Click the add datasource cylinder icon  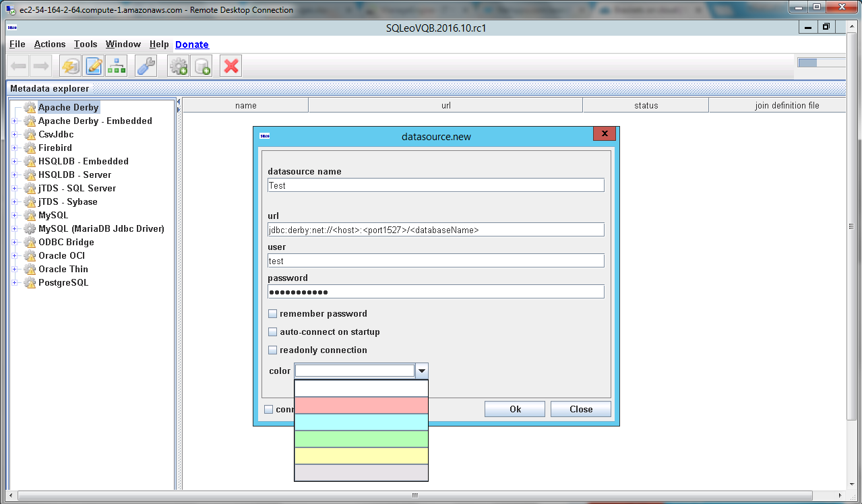(202, 66)
